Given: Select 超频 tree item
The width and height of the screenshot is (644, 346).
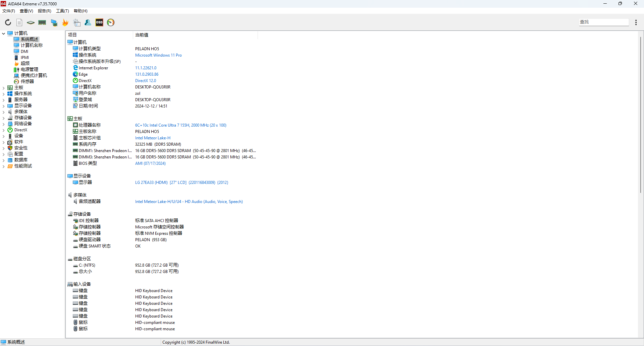Looking at the screenshot, I should click(25, 63).
